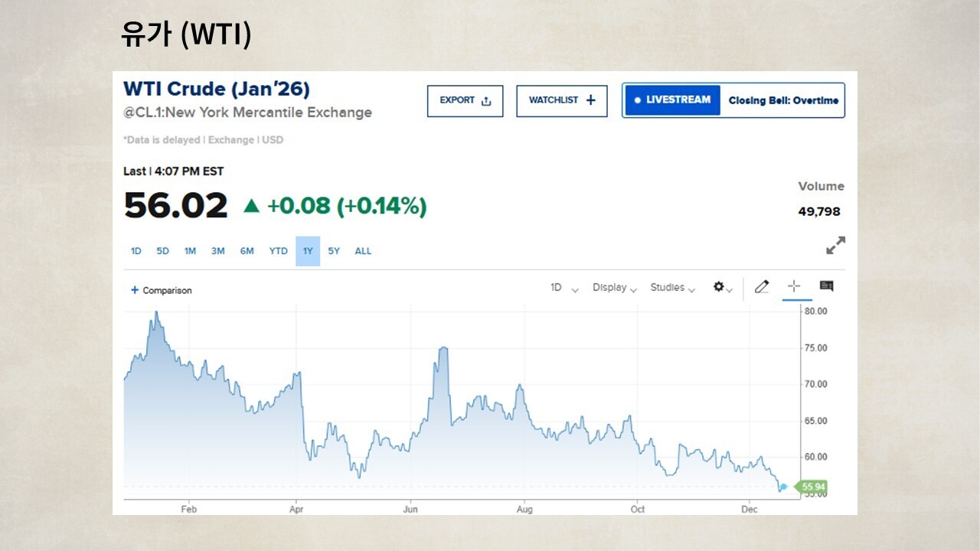Click the Dec label on the chart axis
Screen dimensions: 980x551
pyautogui.click(x=750, y=509)
